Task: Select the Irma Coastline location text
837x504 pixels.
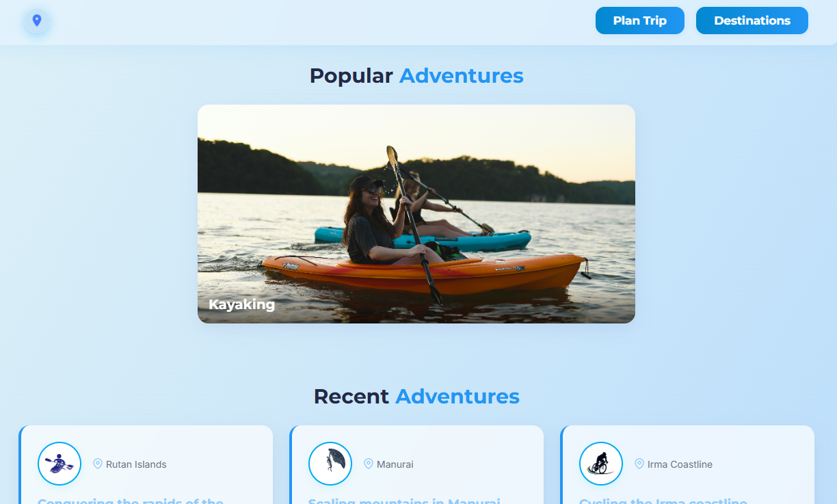Action: pyautogui.click(x=680, y=464)
